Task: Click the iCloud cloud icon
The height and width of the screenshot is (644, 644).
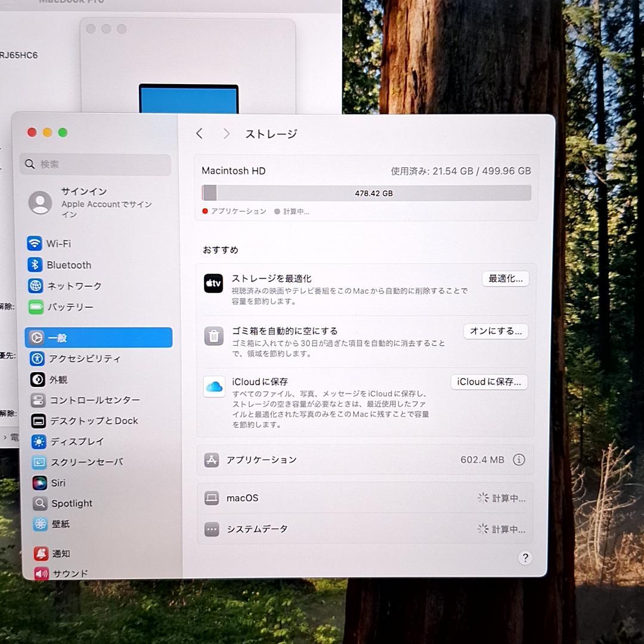Action: coord(213,386)
